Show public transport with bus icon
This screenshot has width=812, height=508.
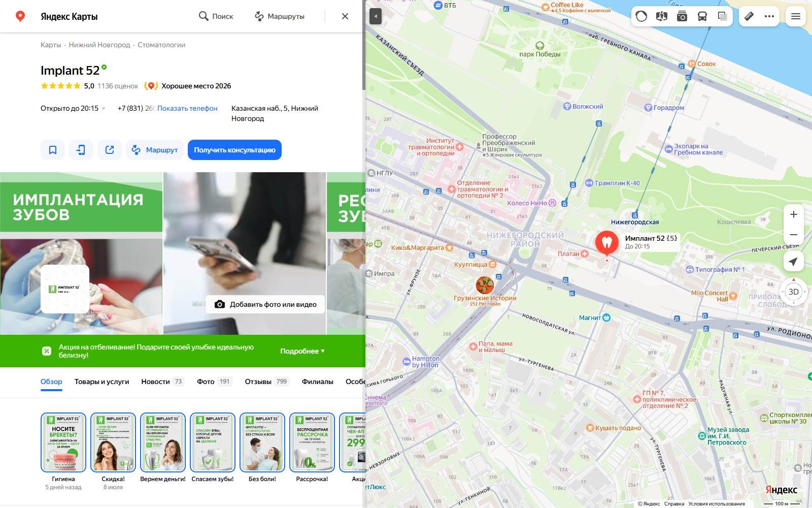(702, 16)
